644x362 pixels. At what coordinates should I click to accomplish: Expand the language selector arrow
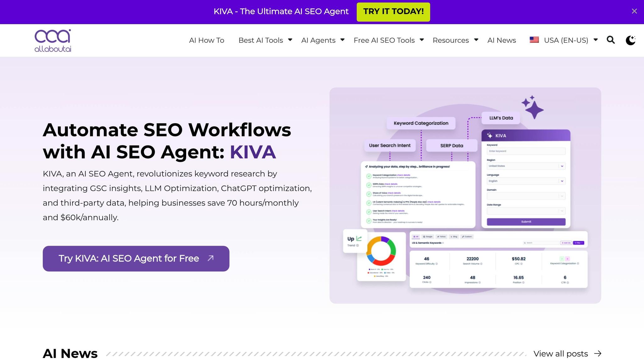[596, 40]
